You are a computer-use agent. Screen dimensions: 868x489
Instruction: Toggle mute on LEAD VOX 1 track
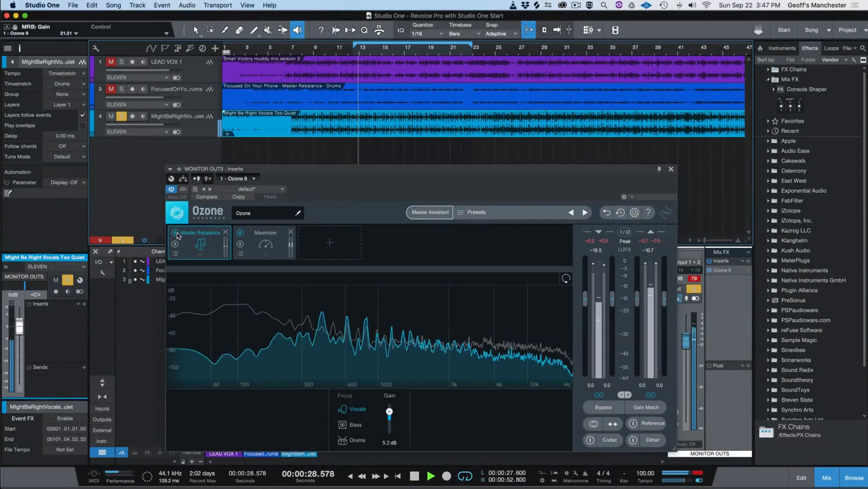coord(111,62)
